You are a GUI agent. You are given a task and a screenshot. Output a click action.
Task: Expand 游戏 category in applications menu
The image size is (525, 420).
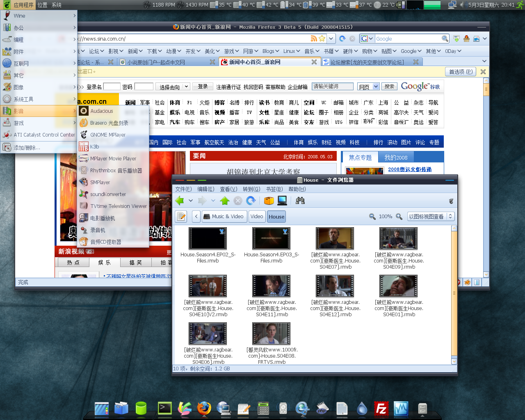(39, 123)
